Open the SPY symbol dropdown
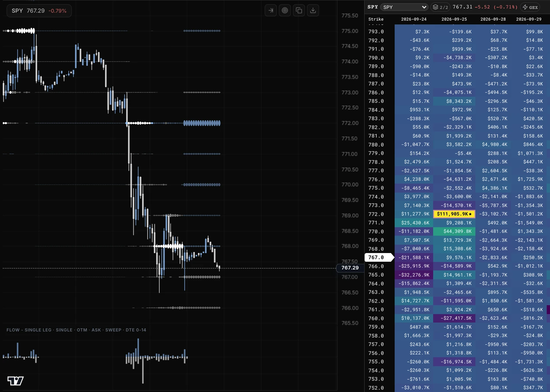The width and height of the screenshot is (550, 392). click(404, 7)
